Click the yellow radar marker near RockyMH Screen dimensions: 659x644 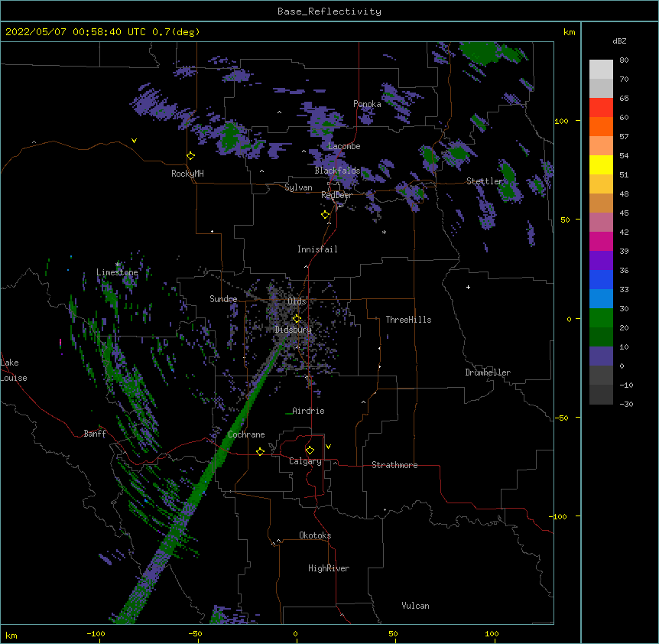click(x=191, y=156)
